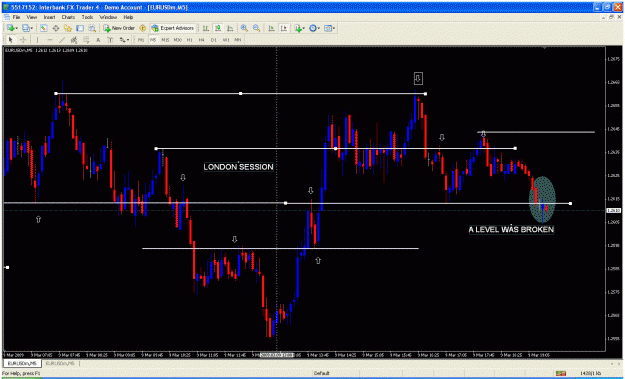Open the Insert menu
625x379 pixels.
[x=49, y=18]
